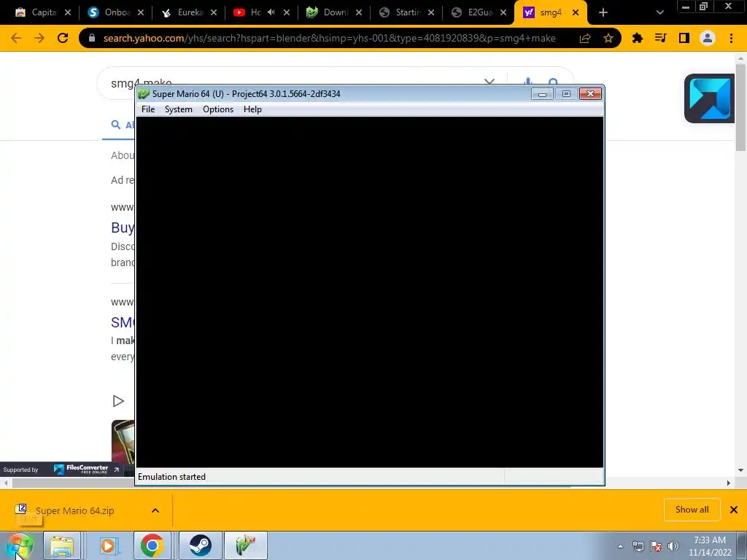
Task: Click the vertical page scrollbar
Action: coord(740,107)
